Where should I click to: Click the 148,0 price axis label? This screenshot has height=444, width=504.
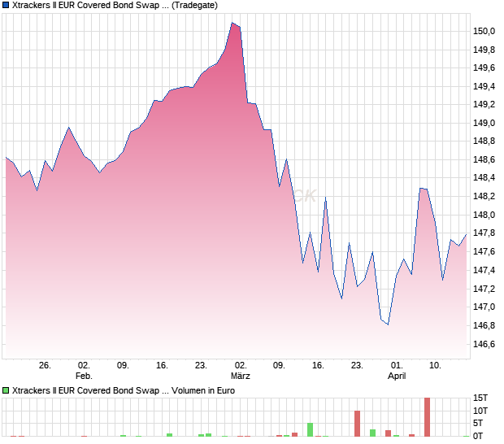(x=484, y=215)
